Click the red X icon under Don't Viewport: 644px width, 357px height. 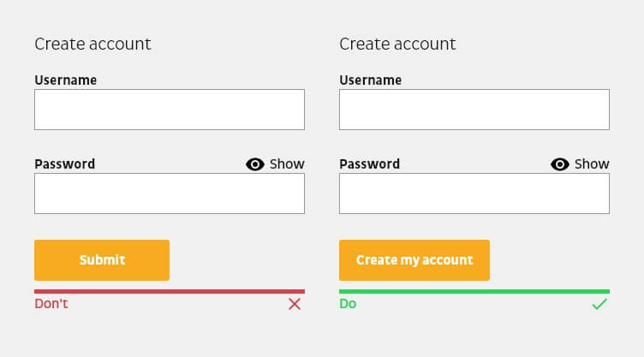[x=295, y=304]
